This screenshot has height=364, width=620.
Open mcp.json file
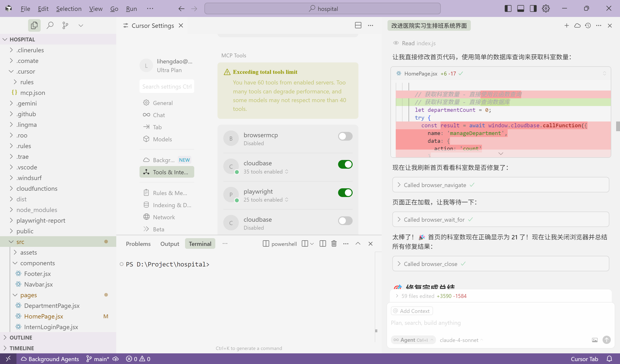coord(32,92)
